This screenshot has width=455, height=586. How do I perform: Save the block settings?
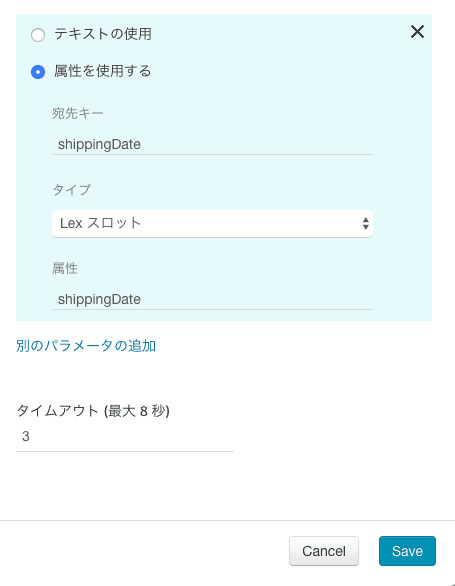[407, 551]
